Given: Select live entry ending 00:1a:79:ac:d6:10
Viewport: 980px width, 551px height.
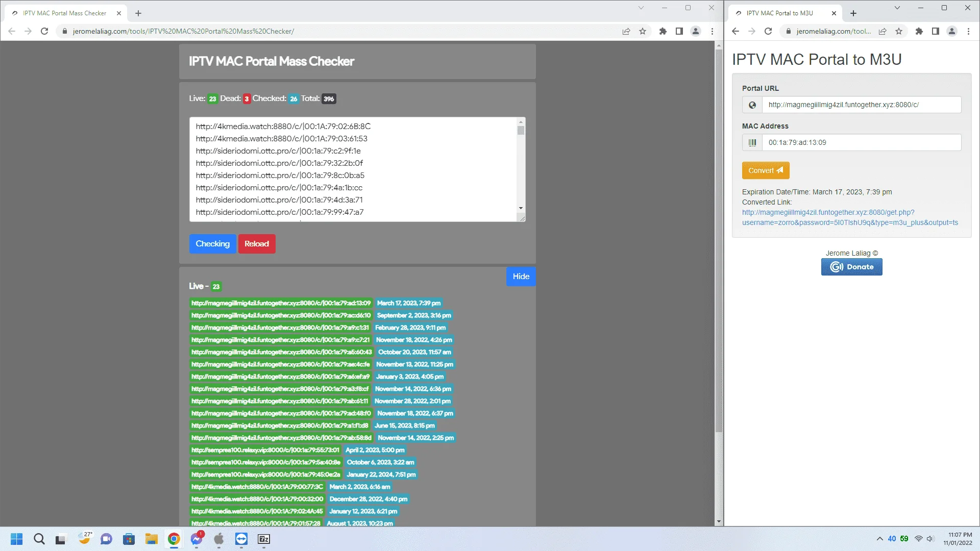Looking at the screenshot, I should coord(281,315).
